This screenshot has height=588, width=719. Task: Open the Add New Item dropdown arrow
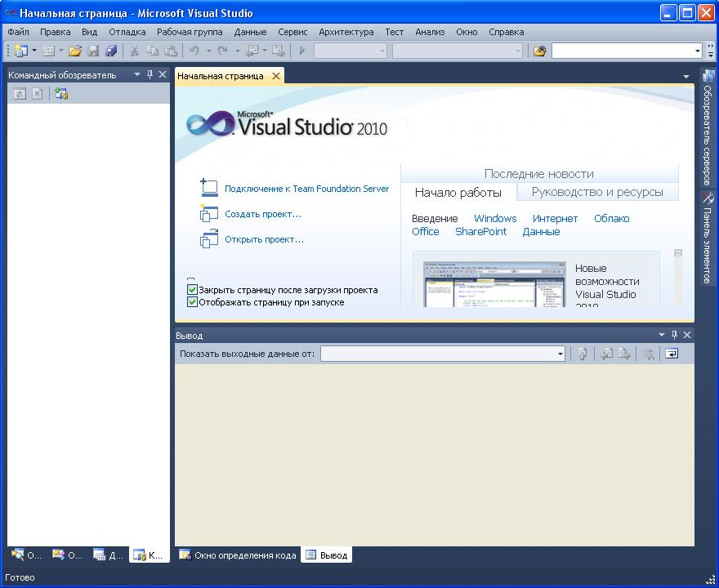coord(61,51)
